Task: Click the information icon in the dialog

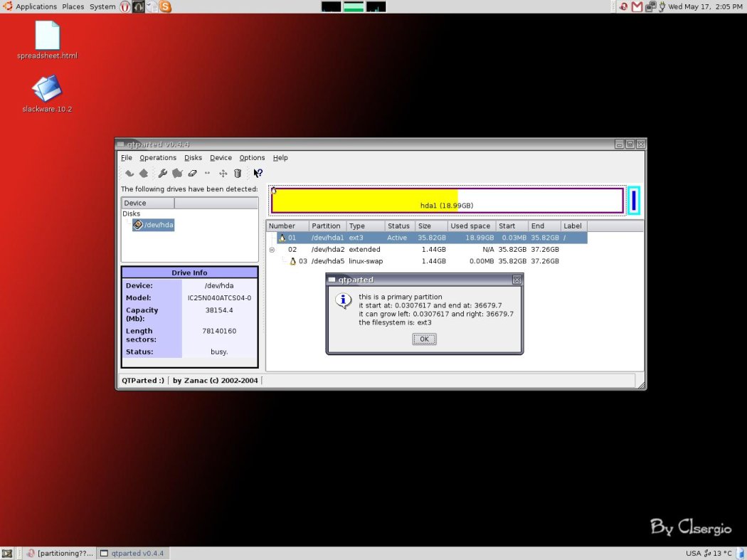Action: click(x=344, y=301)
